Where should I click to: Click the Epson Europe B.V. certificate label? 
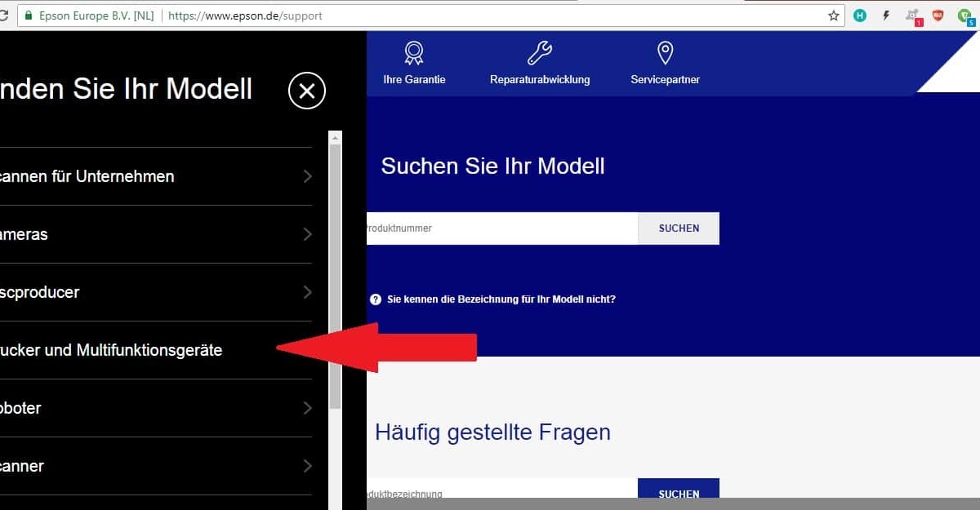96,16
